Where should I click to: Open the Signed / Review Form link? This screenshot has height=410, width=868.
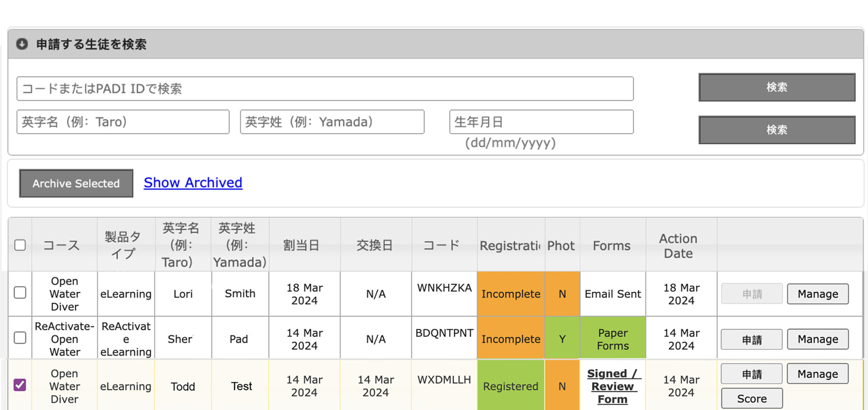tap(612, 386)
